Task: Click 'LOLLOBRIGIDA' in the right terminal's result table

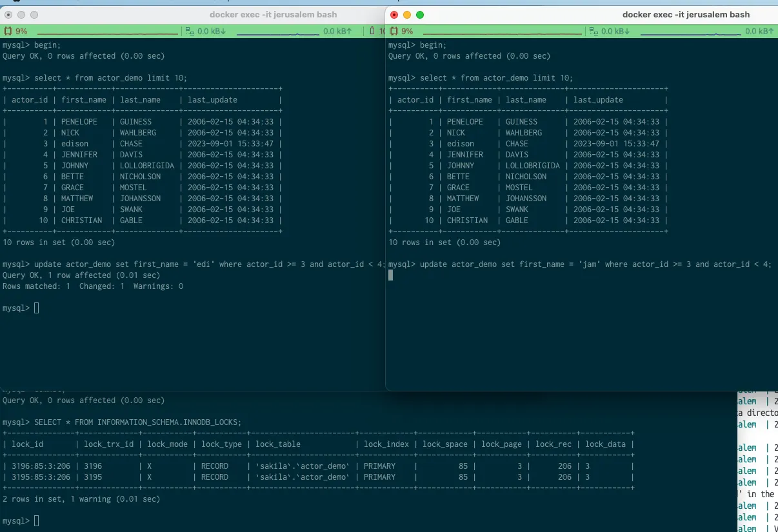Action: [533, 166]
